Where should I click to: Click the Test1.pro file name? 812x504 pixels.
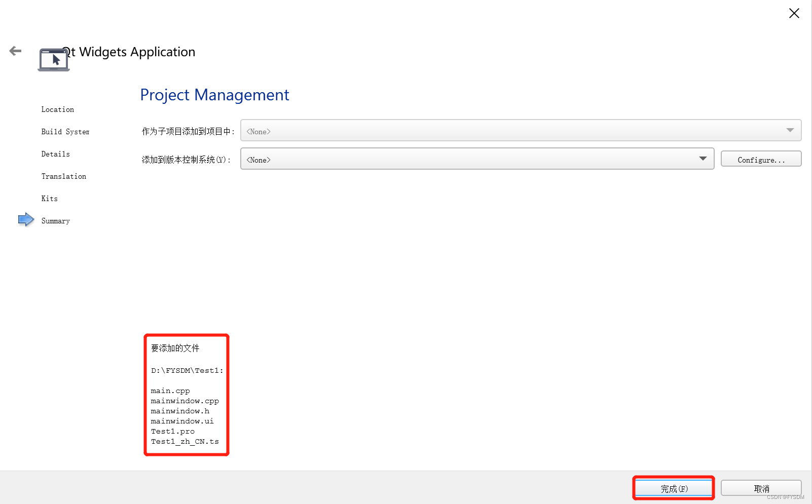coord(173,431)
